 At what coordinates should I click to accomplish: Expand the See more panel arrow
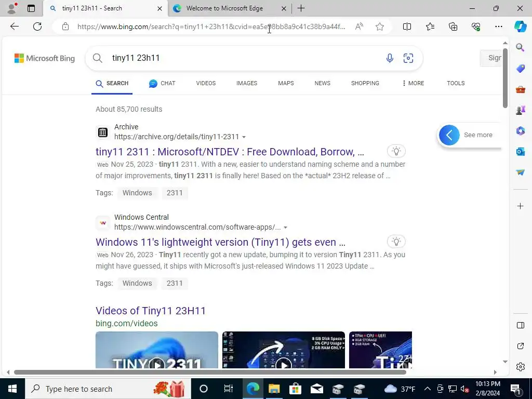pos(449,135)
